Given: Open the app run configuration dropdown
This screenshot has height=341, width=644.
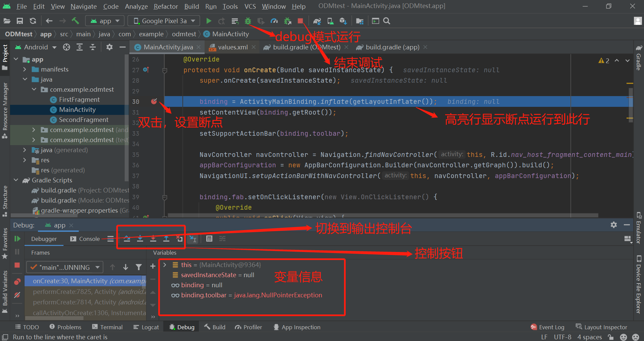Looking at the screenshot, I should (x=105, y=21).
